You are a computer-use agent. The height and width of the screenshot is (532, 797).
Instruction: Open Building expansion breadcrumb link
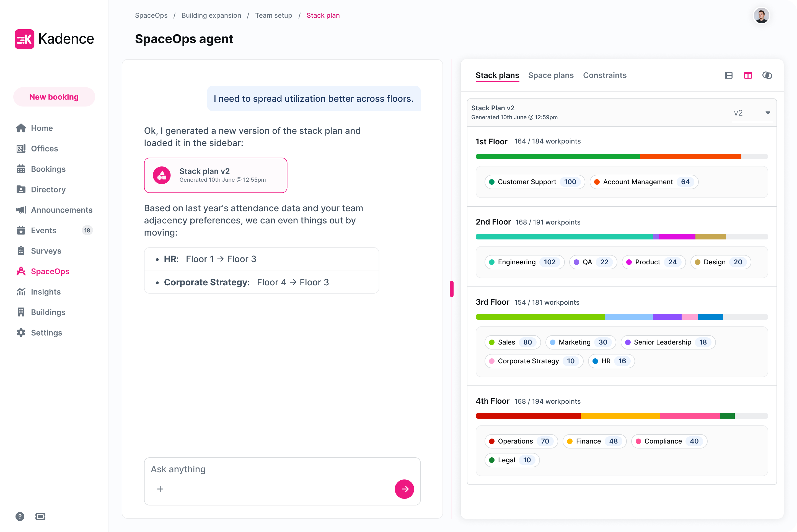tap(211, 15)
